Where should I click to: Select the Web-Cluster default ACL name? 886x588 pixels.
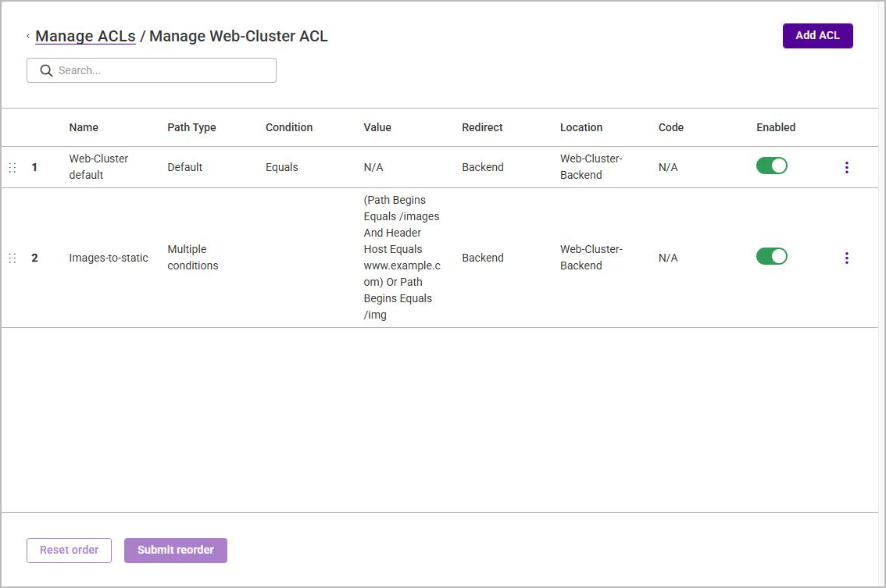coord(98,166)
